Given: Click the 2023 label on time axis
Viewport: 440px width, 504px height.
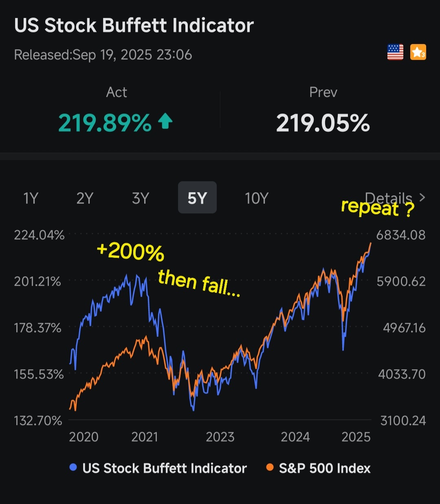Looking at the screenshot, I should pos(220,437).
